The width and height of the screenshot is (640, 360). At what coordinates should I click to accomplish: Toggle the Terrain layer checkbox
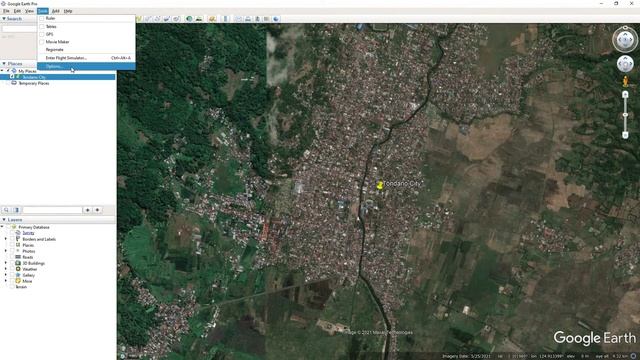[12, 287]
